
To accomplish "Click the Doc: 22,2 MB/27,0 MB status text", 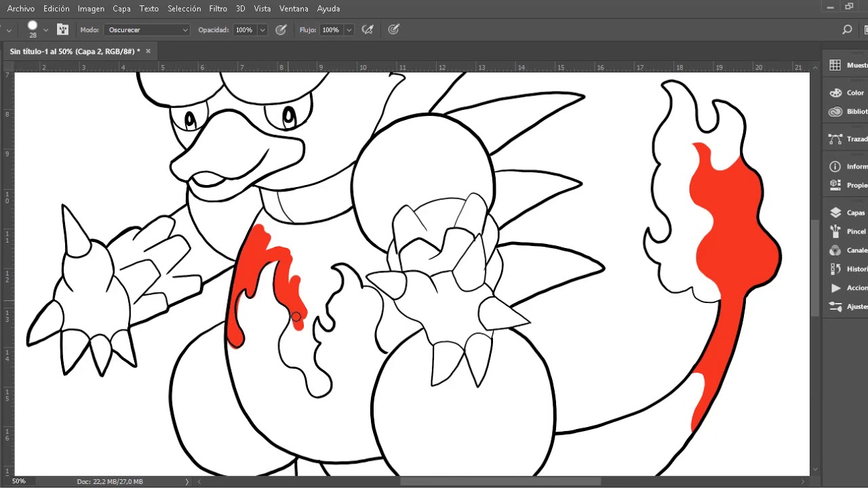I will point(110,481).
